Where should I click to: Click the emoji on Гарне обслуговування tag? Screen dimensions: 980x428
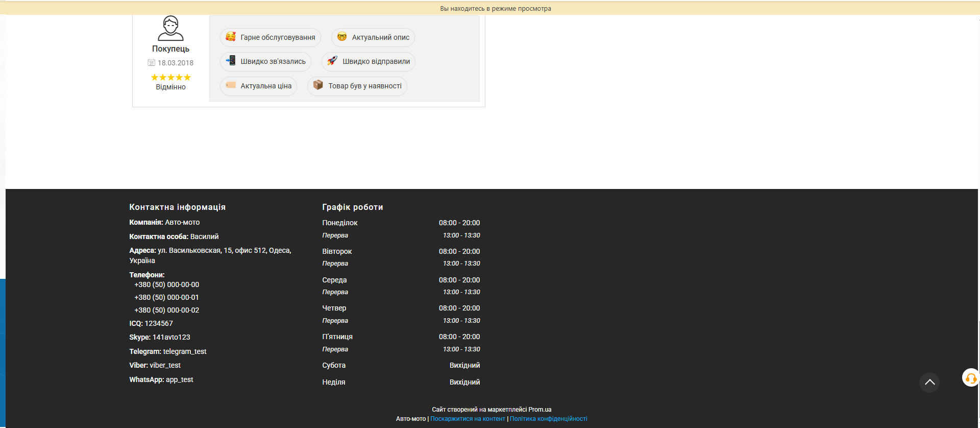231,37
